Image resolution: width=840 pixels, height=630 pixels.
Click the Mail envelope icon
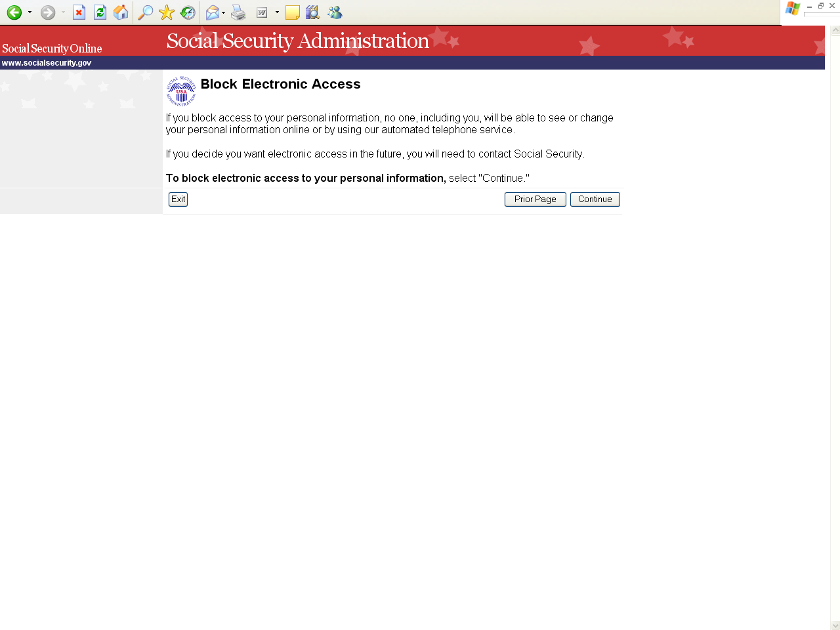(x=213, y=12)
